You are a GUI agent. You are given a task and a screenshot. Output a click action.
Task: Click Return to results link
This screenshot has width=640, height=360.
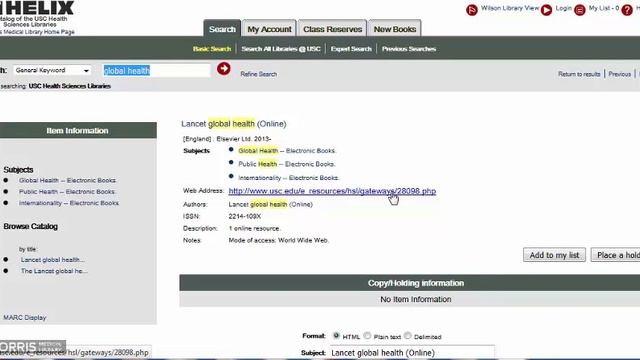pyautogui.click(x=579, y=74)
